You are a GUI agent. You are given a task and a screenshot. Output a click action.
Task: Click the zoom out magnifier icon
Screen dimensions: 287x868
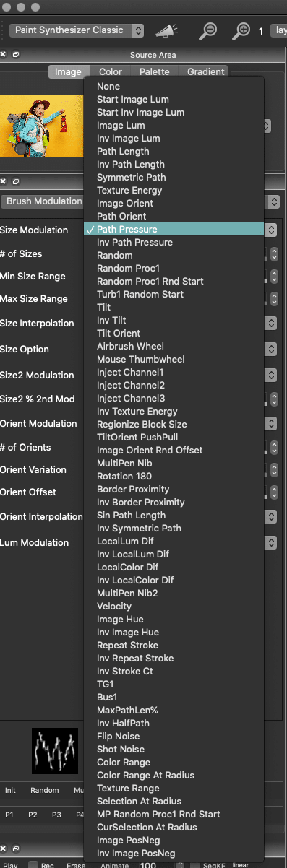point(208,31)
